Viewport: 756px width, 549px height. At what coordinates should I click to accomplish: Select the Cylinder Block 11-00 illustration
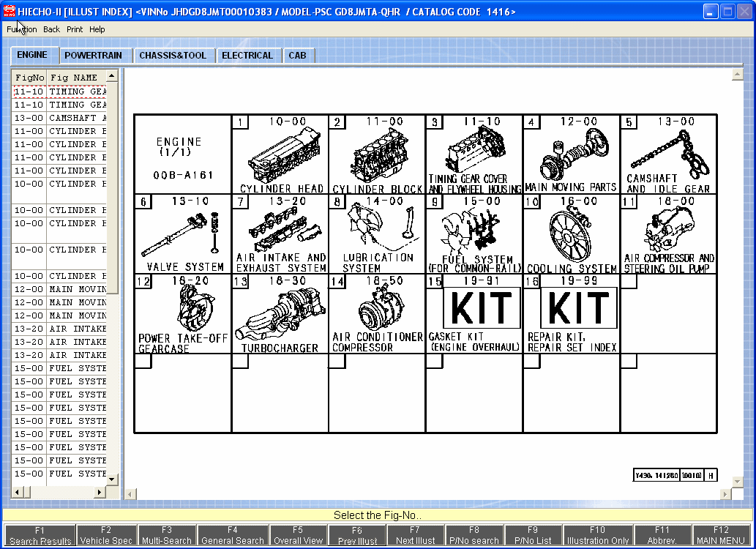pyautogui.click(x=376, y=154)
